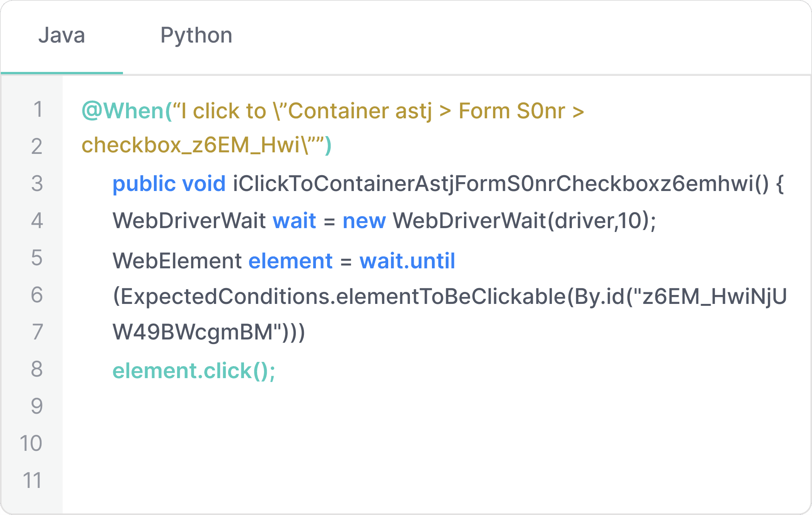Click line number 4 in gutter
Screen dimensions: 812x515
[x=37, y=221]
